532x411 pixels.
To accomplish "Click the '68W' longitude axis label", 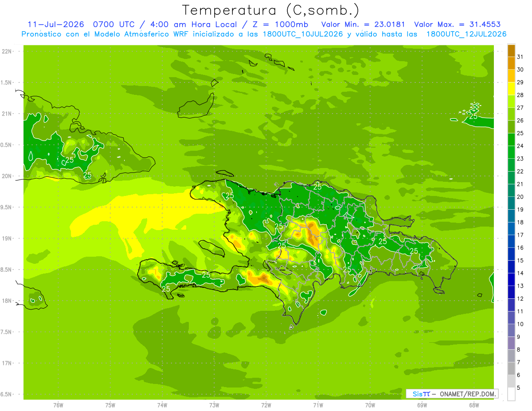I will (x=474, y=405).
